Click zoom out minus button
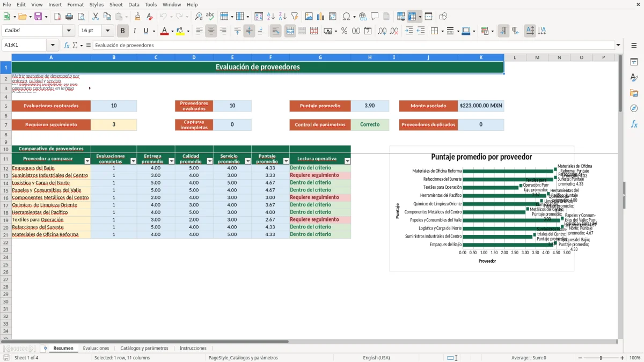The width and height of the screenshot is (644, 362). [x=580, y=358]
